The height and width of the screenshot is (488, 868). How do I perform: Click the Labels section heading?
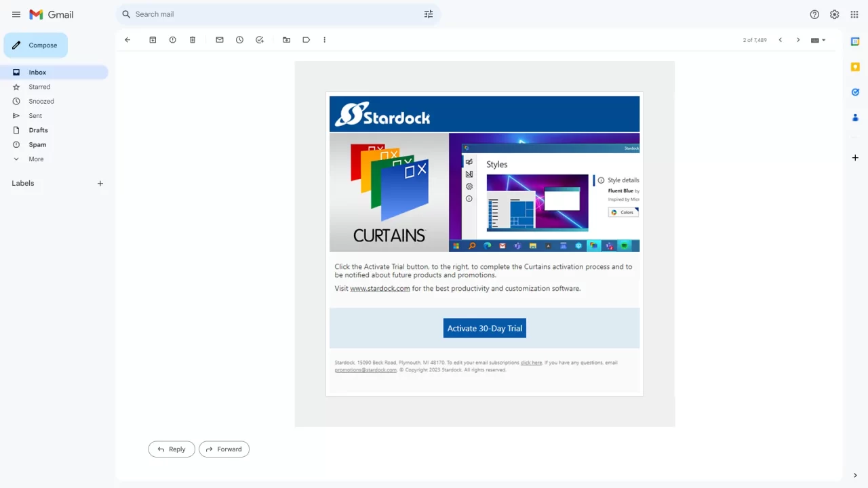click(x=23, y=184)
